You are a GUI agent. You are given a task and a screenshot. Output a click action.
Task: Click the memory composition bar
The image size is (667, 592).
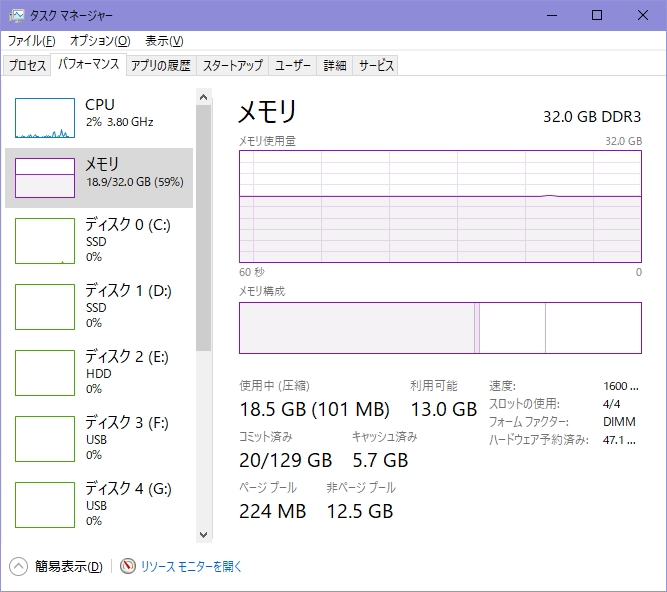coord(439,328)
